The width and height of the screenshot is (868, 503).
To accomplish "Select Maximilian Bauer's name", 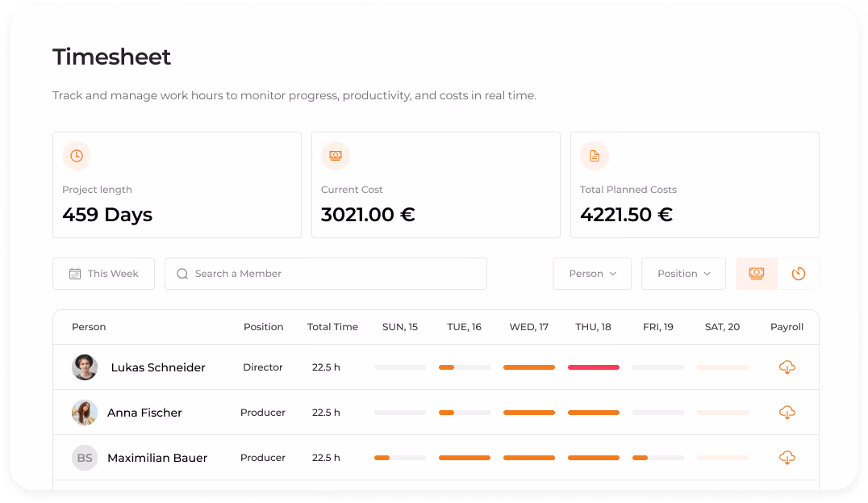I will 157,458.
